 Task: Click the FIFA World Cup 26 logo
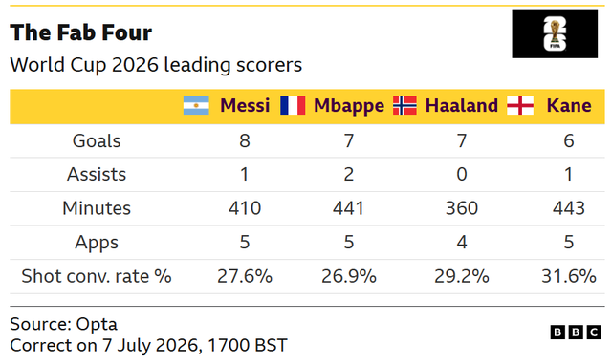point(555,34)
